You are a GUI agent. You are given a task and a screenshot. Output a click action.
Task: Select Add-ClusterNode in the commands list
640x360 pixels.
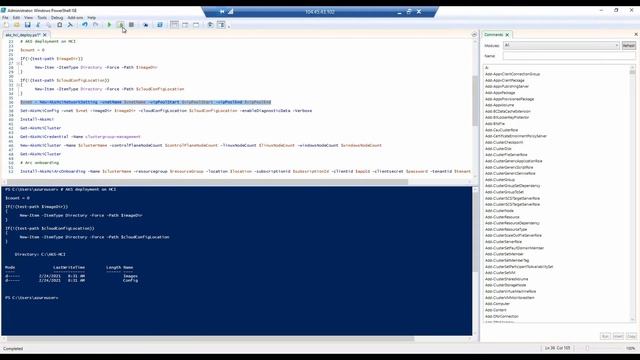499,211
